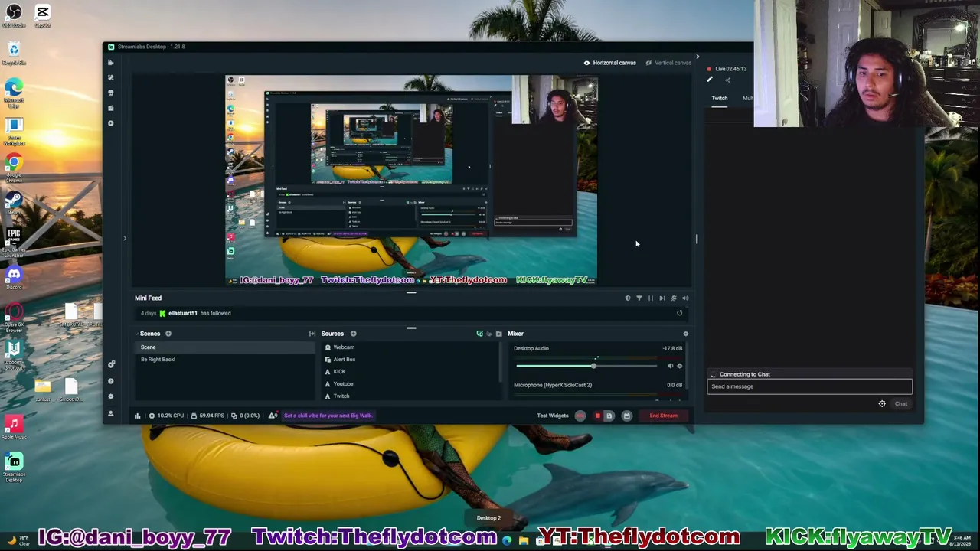
Task: Open the account profile icon in sidebar
Action: [111, 413]
